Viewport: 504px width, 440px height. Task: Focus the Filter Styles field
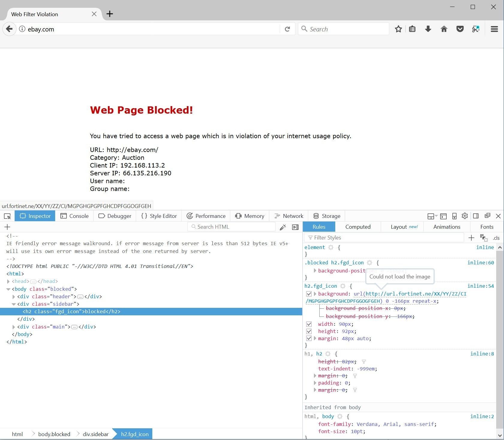pos(384,238)
